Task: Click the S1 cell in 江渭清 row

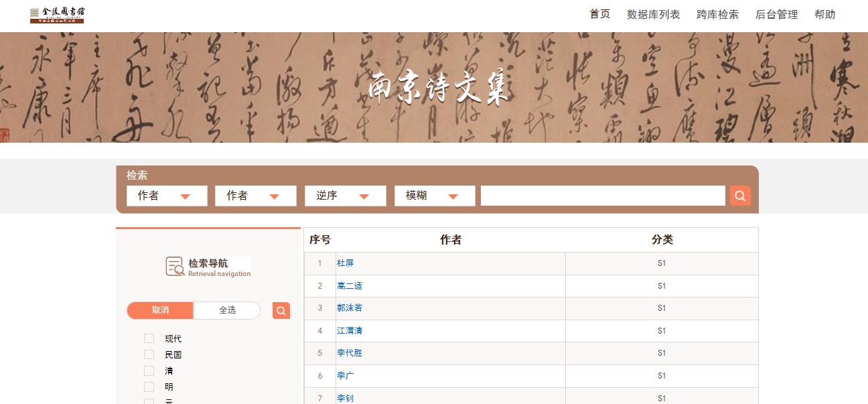Action: pos(662,331)
